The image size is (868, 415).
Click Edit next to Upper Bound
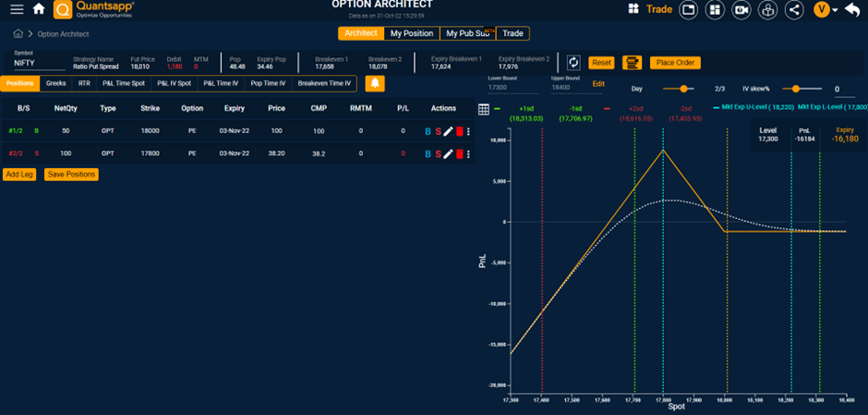[598, 84]
